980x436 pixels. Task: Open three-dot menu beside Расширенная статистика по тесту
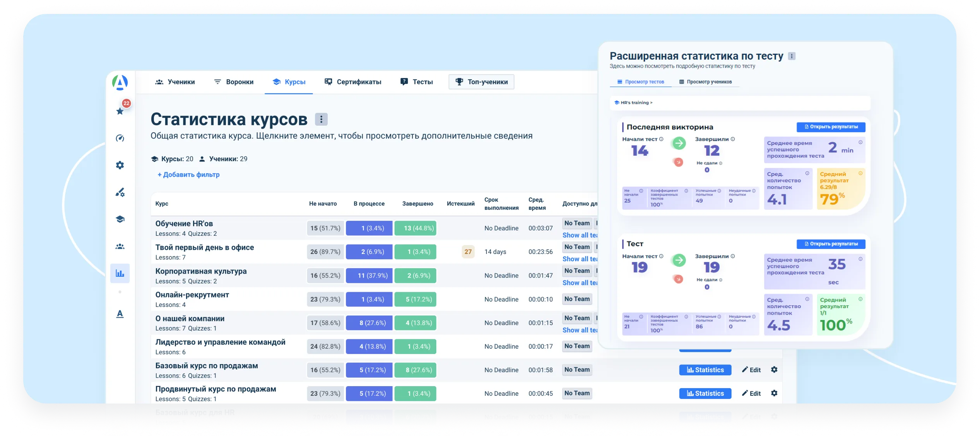click(x=792, y=56)
